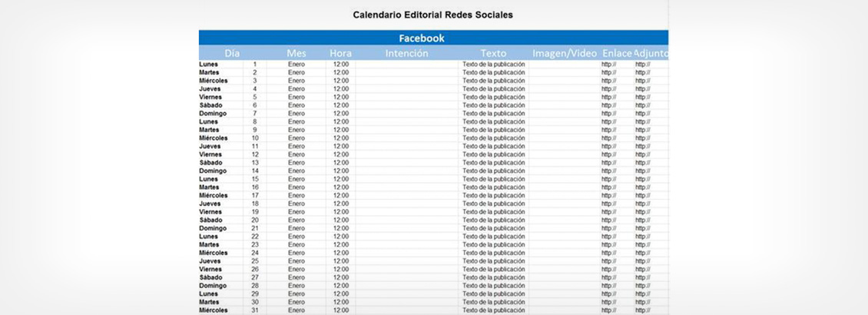Screen dimensions: 868x315
Task: Click the Enero cell in row 11
Action: point(297,146)
